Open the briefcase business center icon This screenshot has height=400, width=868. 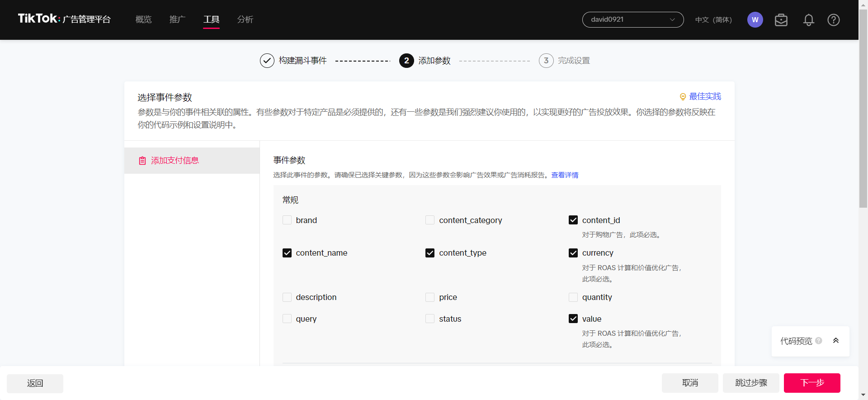[x=781, y=20]
